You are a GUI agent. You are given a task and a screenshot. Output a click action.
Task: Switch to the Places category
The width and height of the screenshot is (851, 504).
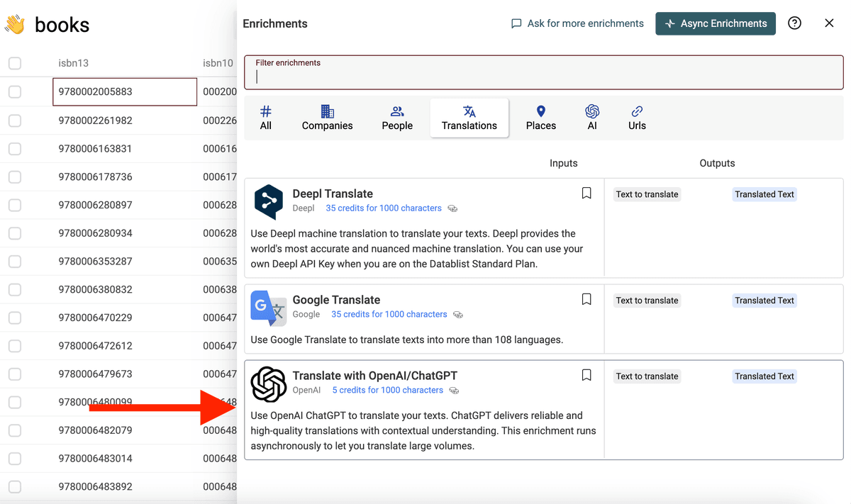(x=541, y=118)
